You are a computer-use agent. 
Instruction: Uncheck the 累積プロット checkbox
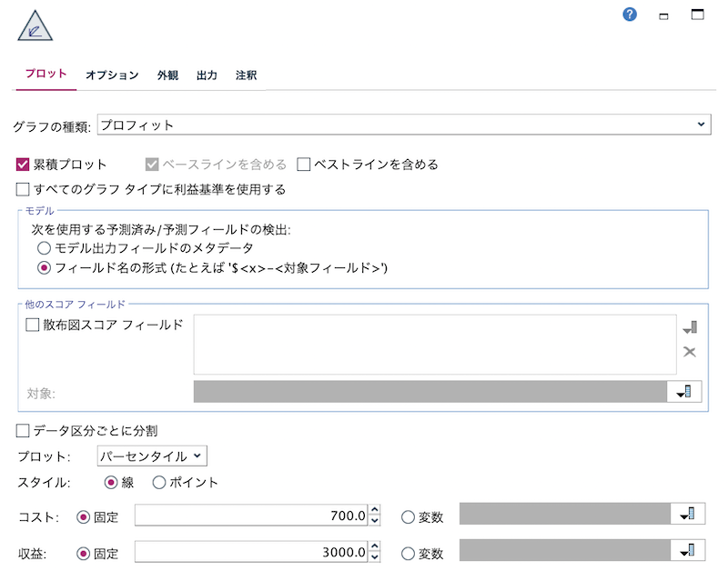click(19, 165)
